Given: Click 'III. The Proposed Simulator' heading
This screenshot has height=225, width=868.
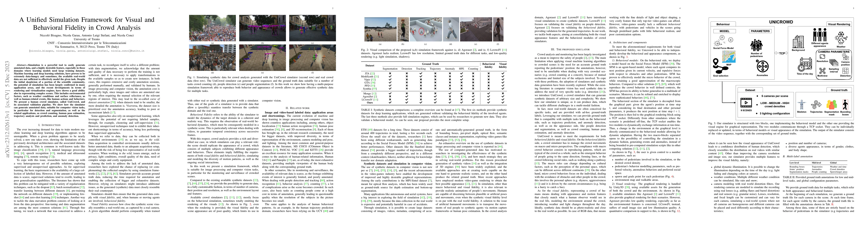Looking at the screenshot, I should pos(570,49).
